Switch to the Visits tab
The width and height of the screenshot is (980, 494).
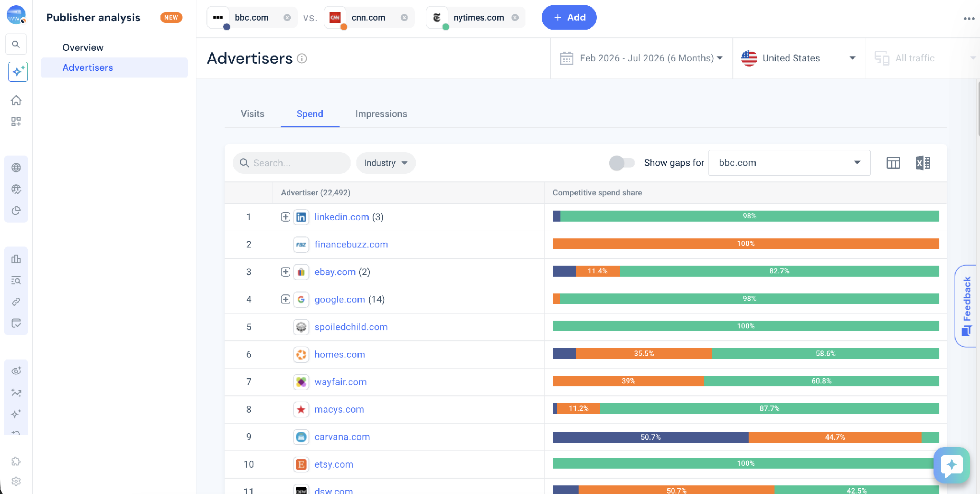tap(252, 114)
